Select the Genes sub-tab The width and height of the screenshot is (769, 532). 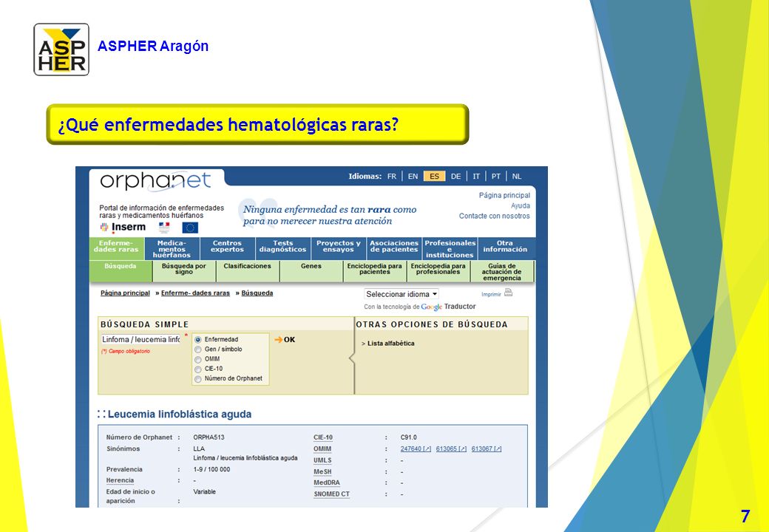click(x=311, y=271)
